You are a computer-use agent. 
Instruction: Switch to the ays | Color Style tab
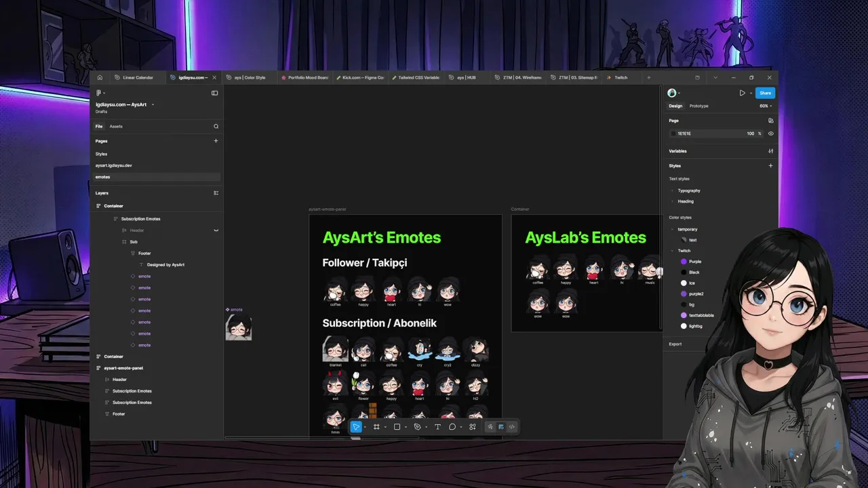[250, 77]
